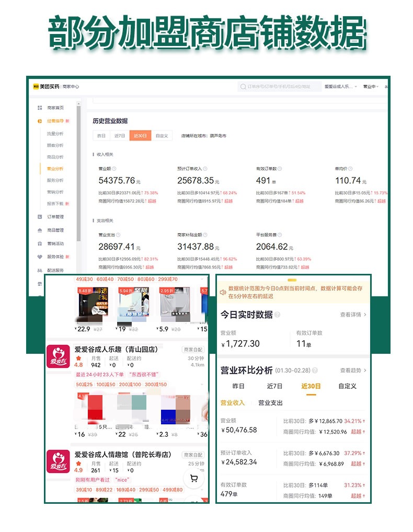This screenshot has height=532, width=413.
Task: Click the order search input field
Action: click(x=279, y=87)
